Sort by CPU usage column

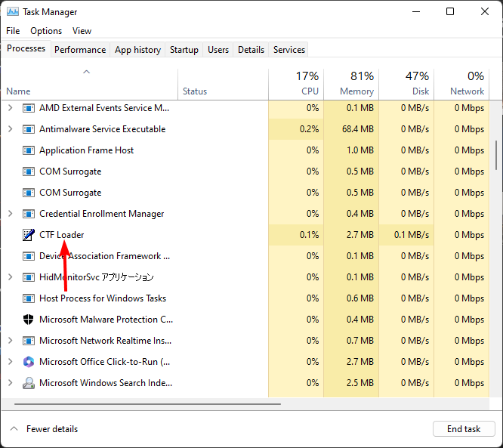tap(296, 84)
